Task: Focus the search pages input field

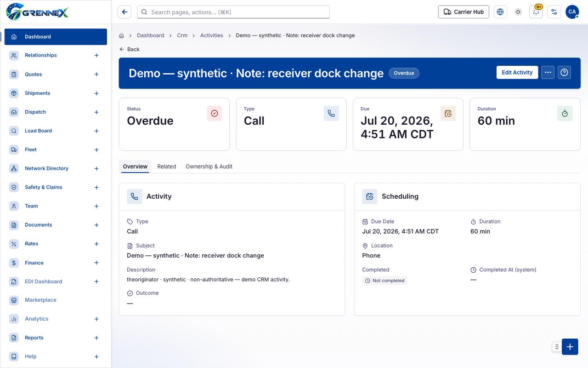Action: 233,12
